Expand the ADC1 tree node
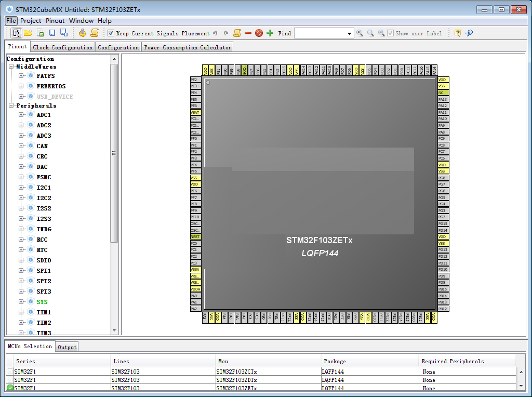Image resolution: width=532 pixels, height=397 pixels. coord(21,115)
